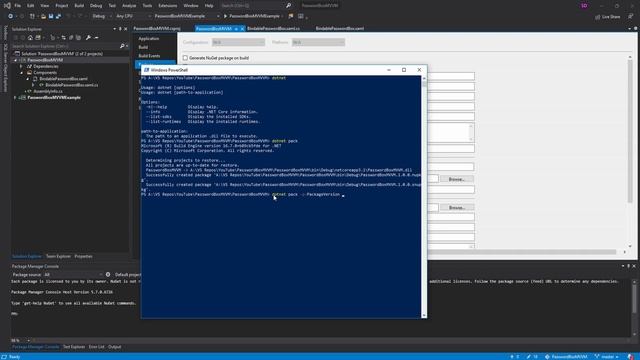This screenshot has height=360, width=640.
Task: Switch to BindablePasswordBox.xaml tab
Action: pos(340,29)
